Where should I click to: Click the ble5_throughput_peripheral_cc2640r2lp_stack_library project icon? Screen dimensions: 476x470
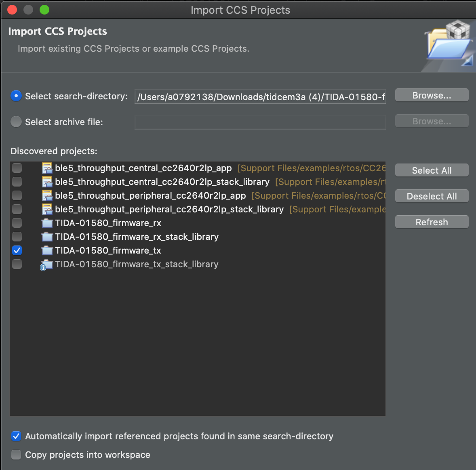point(47,209)
